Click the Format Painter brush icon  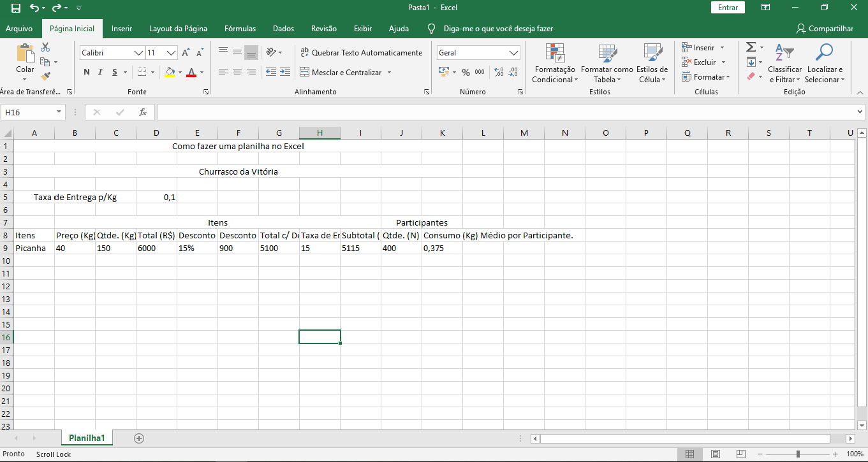(x=45, y=76)
